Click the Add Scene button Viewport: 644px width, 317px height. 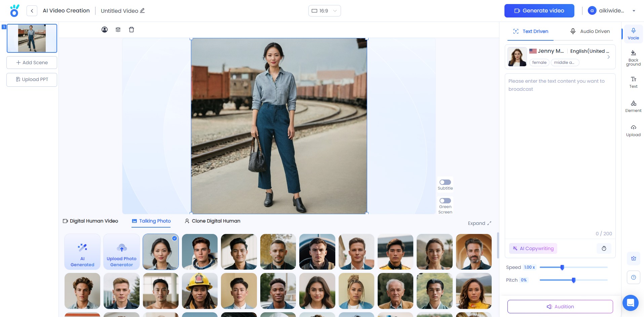click(x=32, y=63)
